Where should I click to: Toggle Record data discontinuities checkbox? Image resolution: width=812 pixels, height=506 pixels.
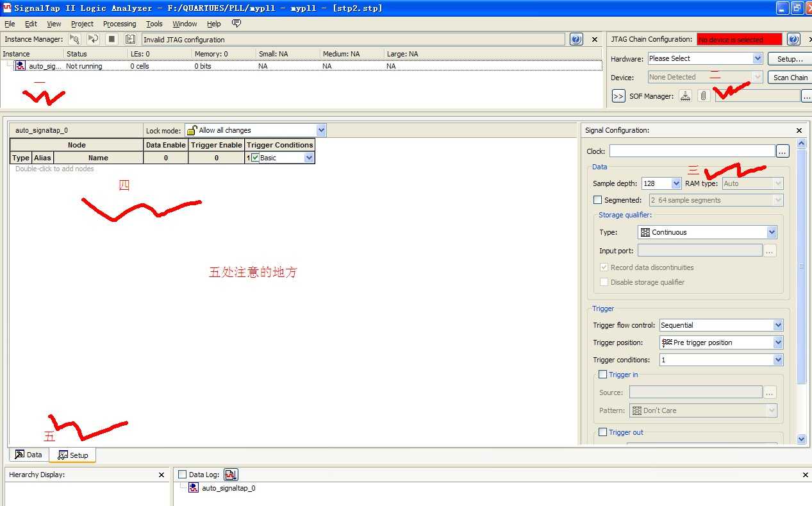pyautogui.click(x=604, y=267)
